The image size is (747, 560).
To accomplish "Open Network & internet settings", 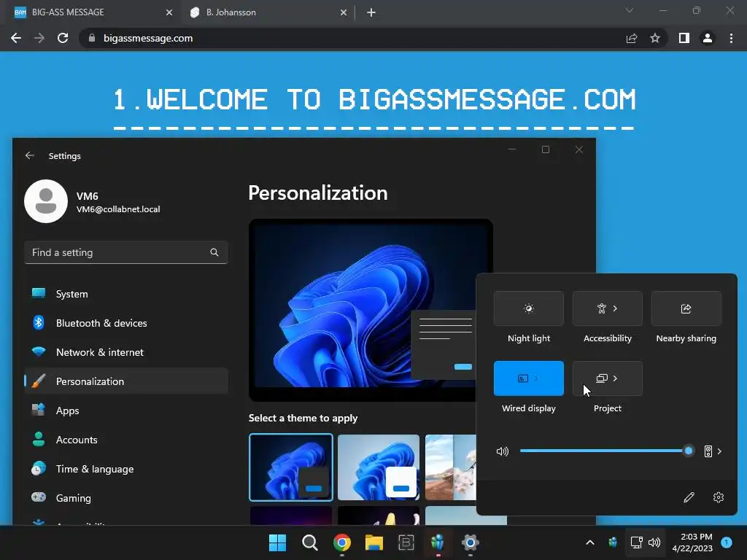I will click(x=125, y=352).
